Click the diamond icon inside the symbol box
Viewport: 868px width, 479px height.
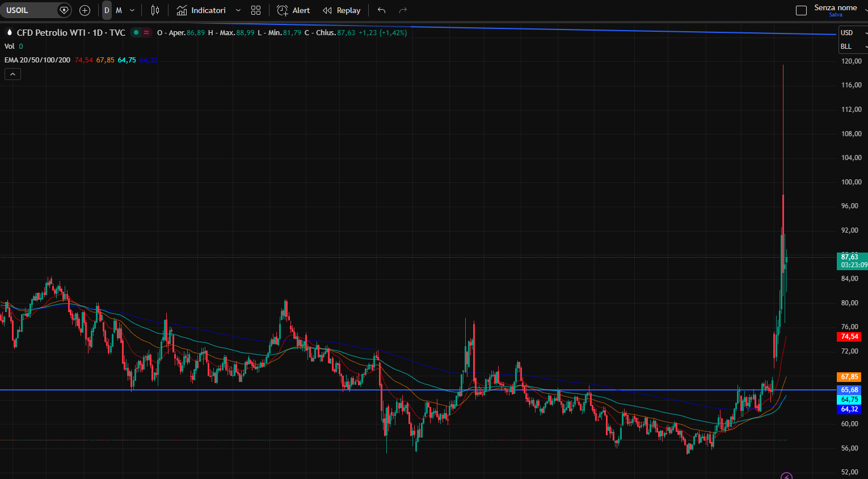coord(64,10)
